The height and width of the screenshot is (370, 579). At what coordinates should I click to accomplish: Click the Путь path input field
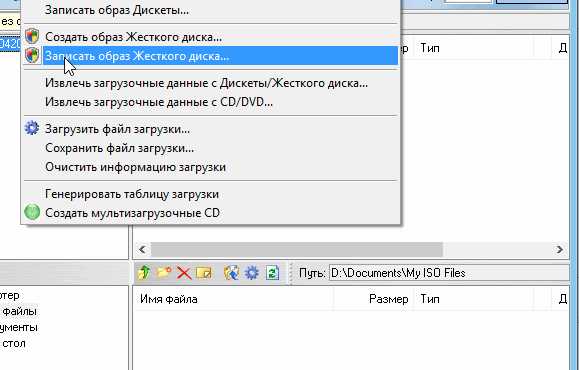click(448, 273)
